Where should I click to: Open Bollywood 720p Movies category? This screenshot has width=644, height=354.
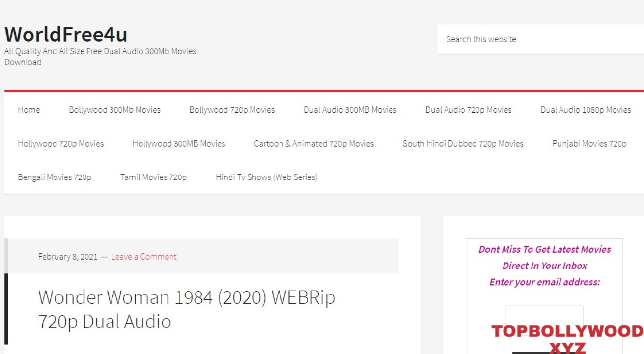pos(232,110)
